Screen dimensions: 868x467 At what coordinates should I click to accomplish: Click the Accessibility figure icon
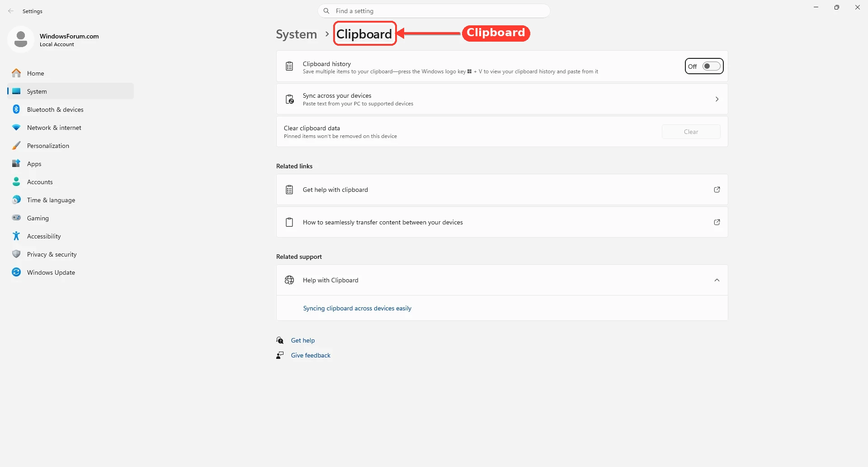click(x=16, y=236)
